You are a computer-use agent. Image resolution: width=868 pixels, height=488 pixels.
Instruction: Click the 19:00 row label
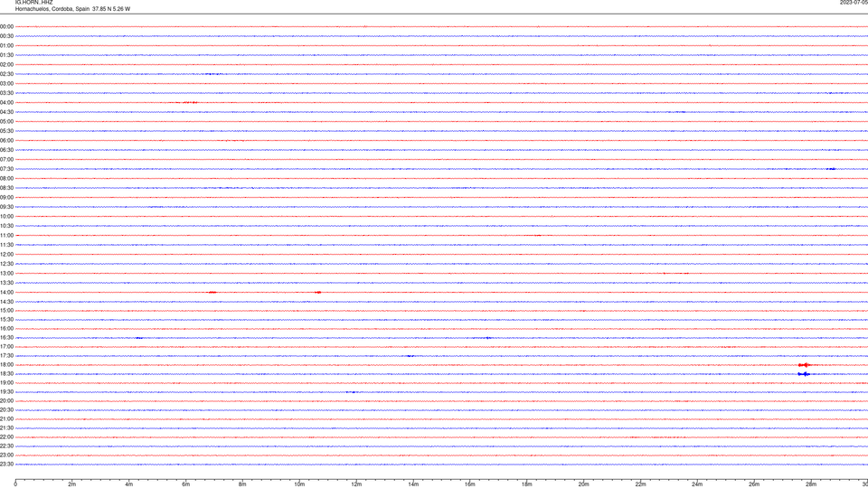click(x=6, y=383)
